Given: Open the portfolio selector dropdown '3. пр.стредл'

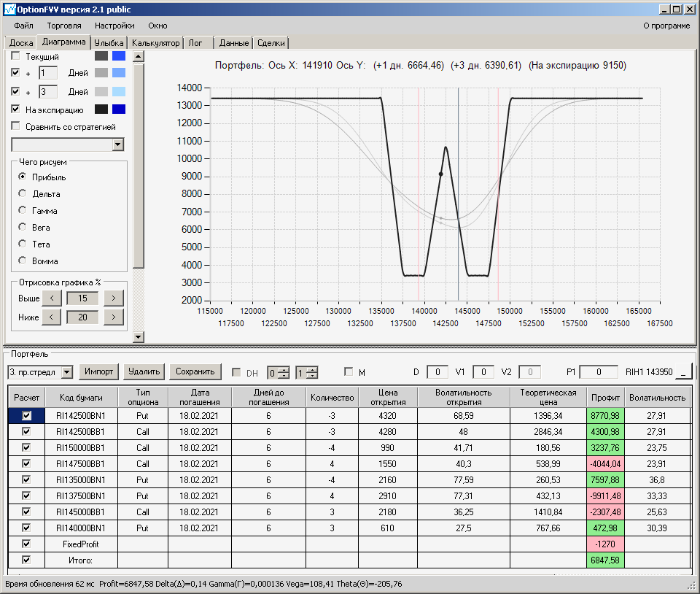Looking at the screenshot, I should (x=67, y=372).
